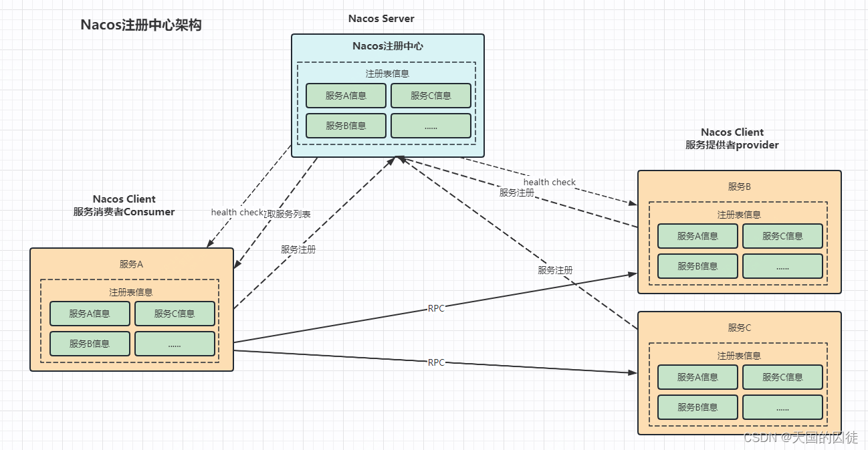
Task: Select the title "Nacos注册中心架构"
Action: [141, 25]
